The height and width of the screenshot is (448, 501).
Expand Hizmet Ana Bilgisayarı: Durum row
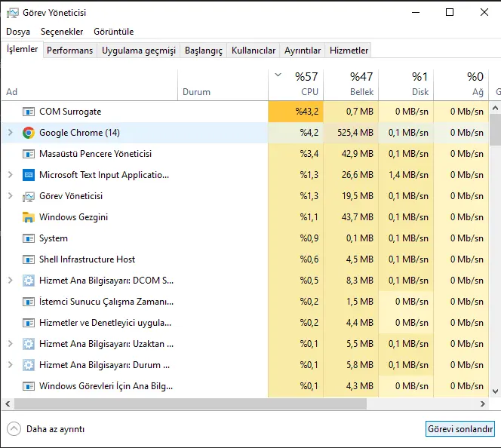(11, 364)
